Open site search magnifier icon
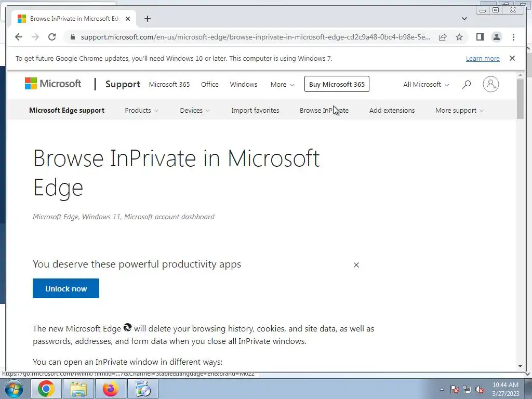The width and height of the screenshot is (532, 399). [467, 84]
